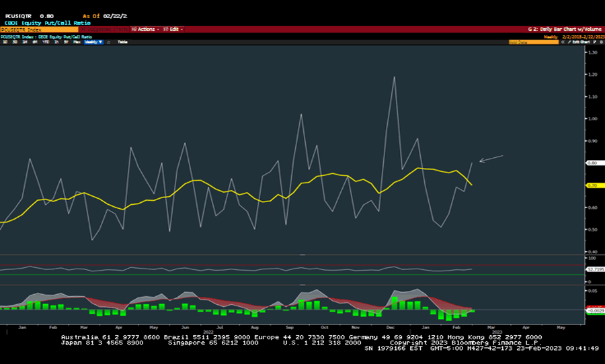Click the Edit Chart button

pos(579,42)
